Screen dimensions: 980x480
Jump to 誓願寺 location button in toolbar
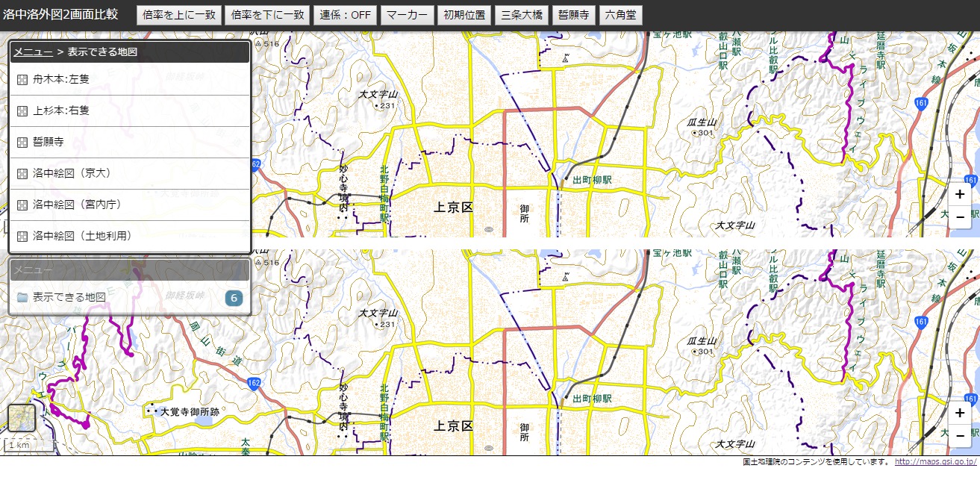click(x=575, y=15)
